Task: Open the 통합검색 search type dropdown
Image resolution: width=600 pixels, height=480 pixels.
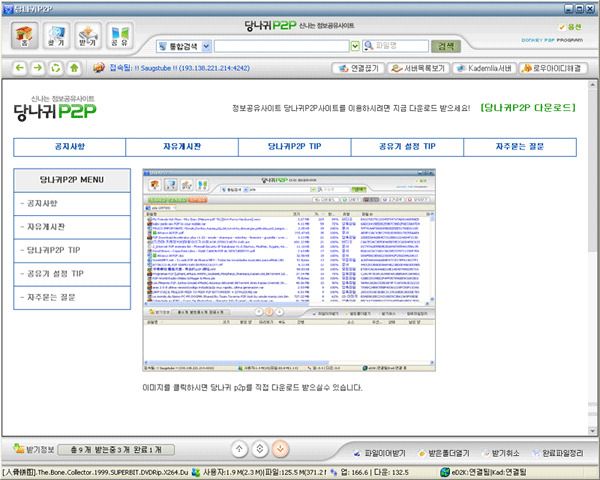Action: point(184,46)
